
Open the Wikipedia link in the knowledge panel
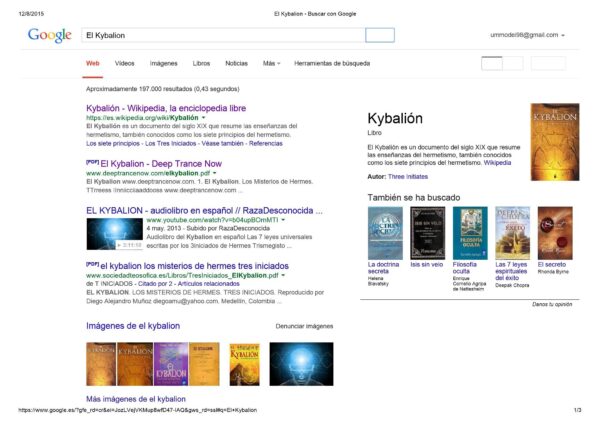[497, 163]
